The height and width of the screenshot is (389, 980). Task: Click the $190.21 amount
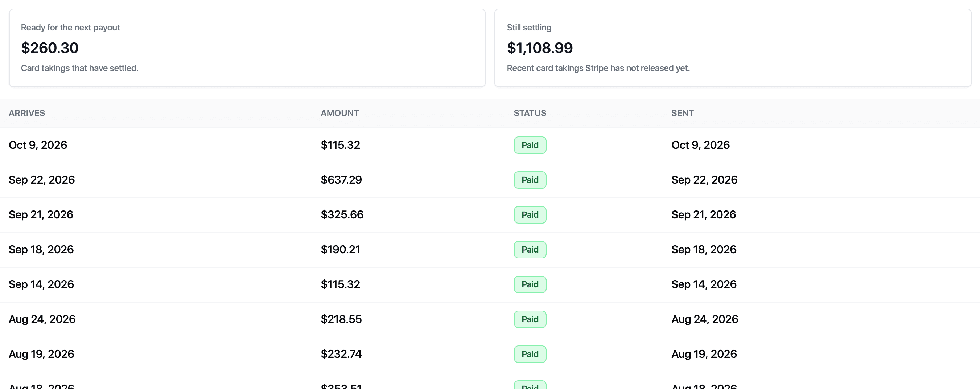(x=340, y=250)
